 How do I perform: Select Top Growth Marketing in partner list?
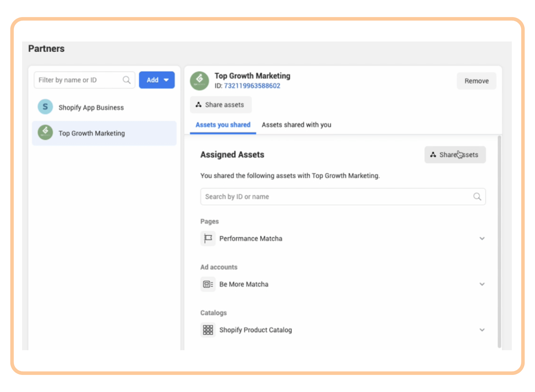[104, 133]
